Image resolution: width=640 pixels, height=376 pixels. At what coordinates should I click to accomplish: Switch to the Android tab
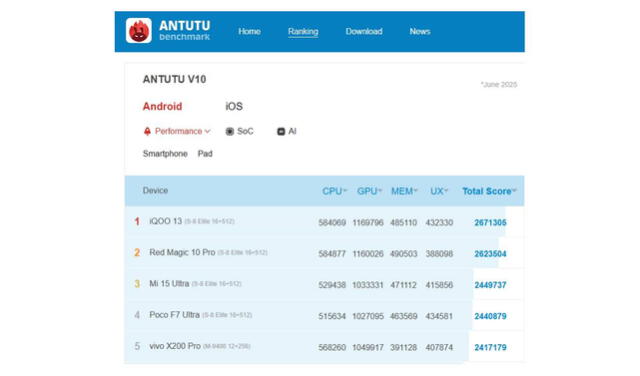click(x=162, y=107)
